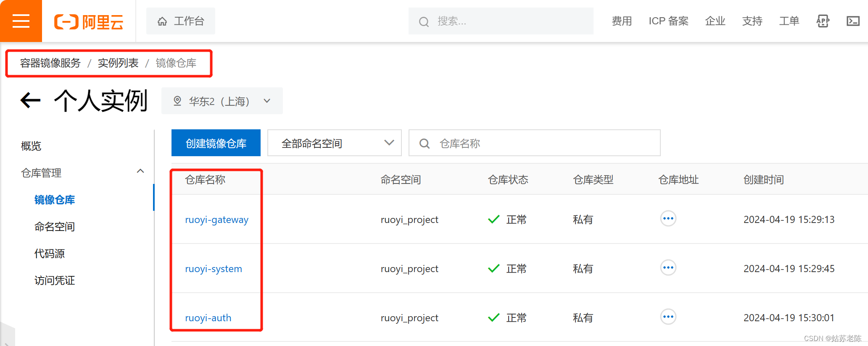
Task: Open the ruoyi-system repository
Action: [x=214, y=269]
